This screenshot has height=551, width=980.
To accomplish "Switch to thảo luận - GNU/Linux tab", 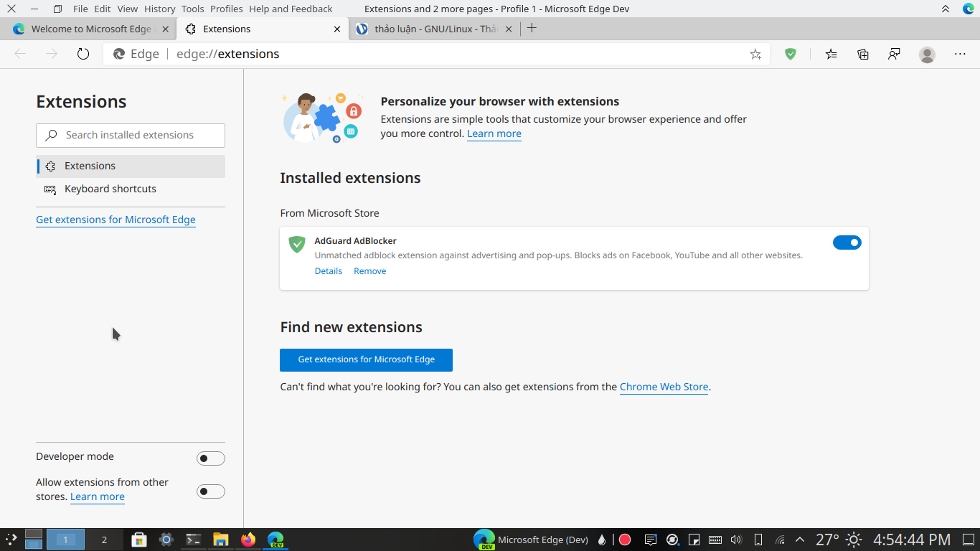I will pos(435,29).
